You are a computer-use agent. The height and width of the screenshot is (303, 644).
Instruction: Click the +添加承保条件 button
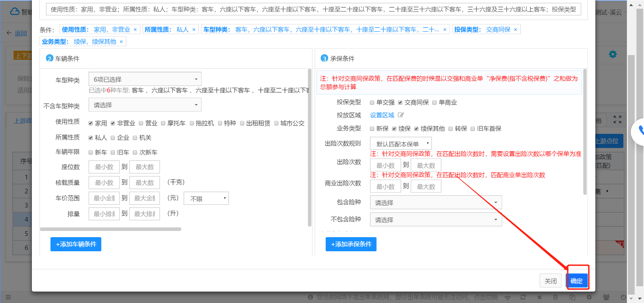point(351,244)
